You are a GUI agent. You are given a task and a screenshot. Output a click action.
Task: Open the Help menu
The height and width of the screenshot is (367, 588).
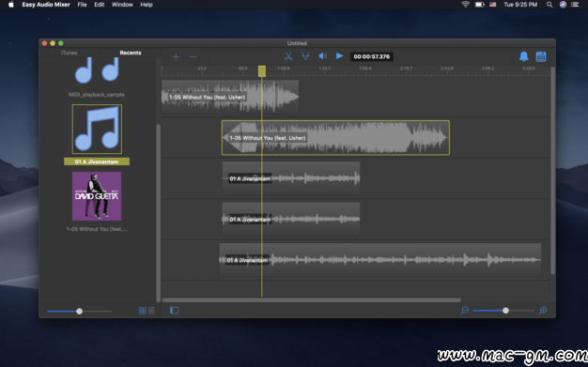pos(147,5)
